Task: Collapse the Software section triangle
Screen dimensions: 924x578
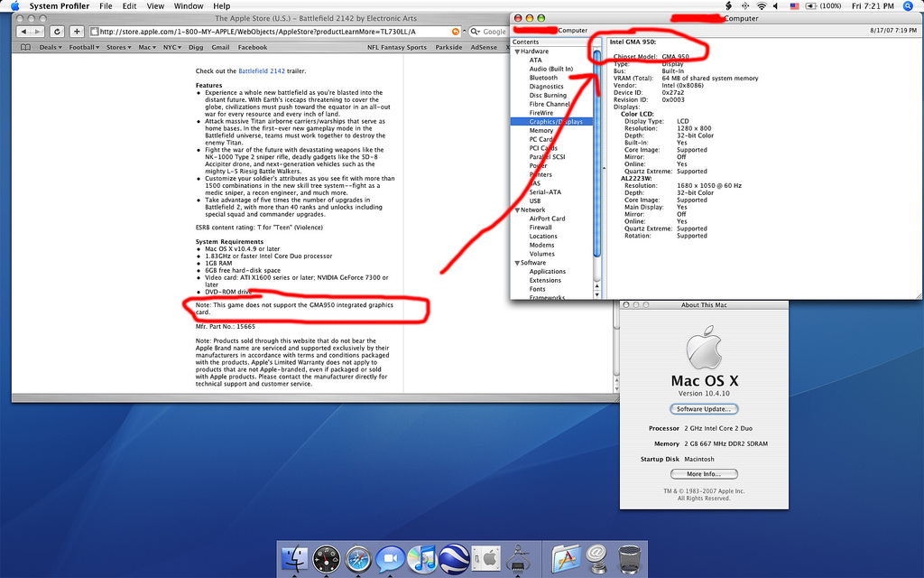Action: coord(517,263)
